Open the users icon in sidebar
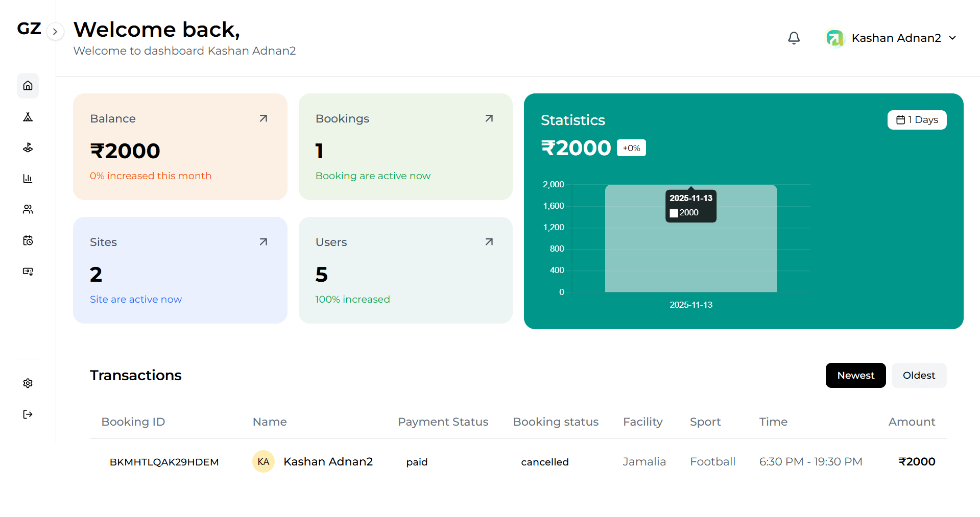 [x=28, y=209]
